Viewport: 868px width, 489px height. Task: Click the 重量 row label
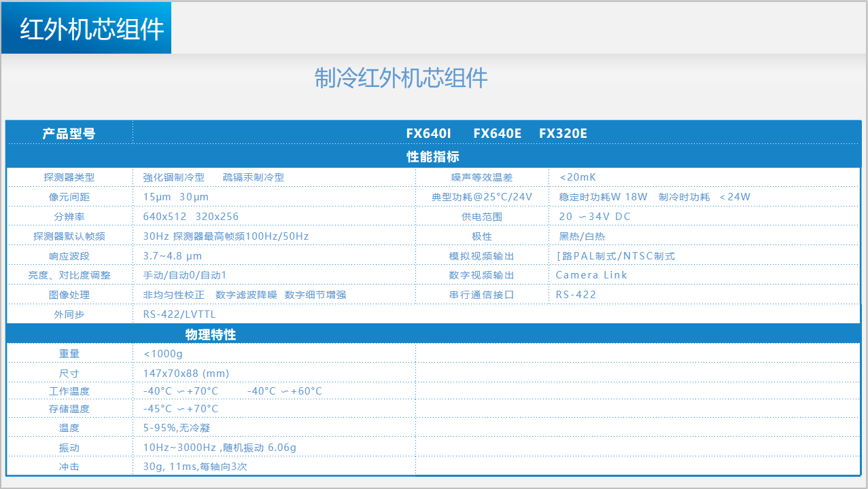point(69,354)
